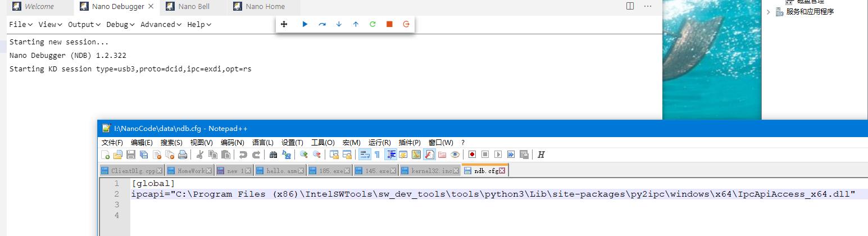Click Notepad++ Undo icon

click(x=243, y=155)
